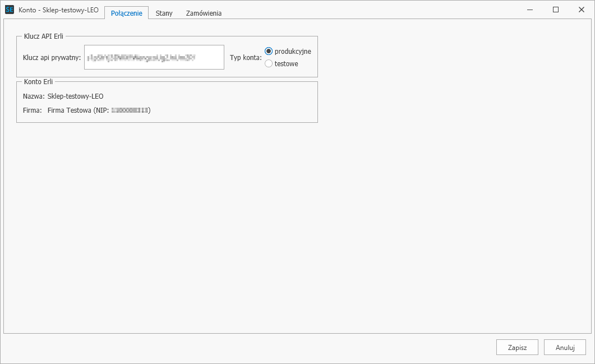
Task: Click the Nazwa label
Action: (x=34, y=96)
